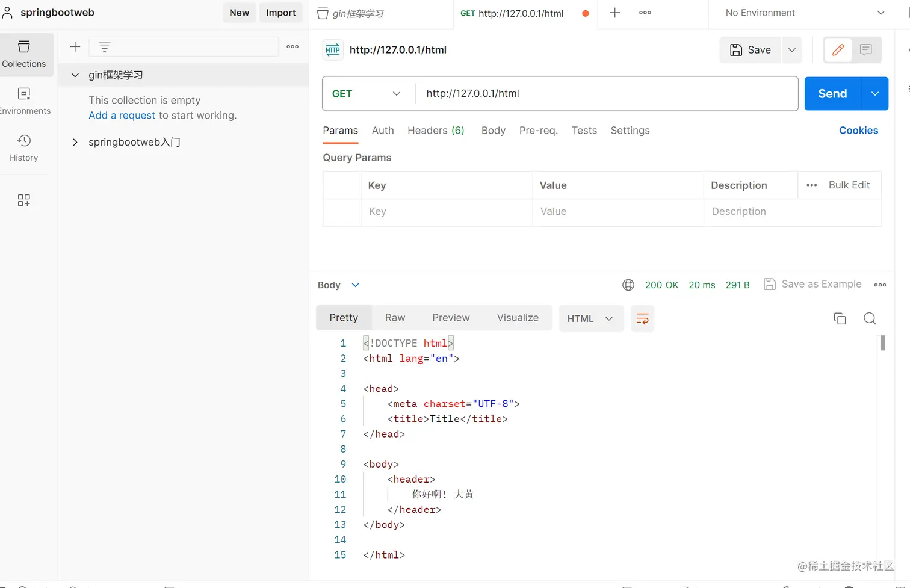Open the response Body dropdown
The image size is (910, 588).
pyautogui.click(x=338, y=285)
